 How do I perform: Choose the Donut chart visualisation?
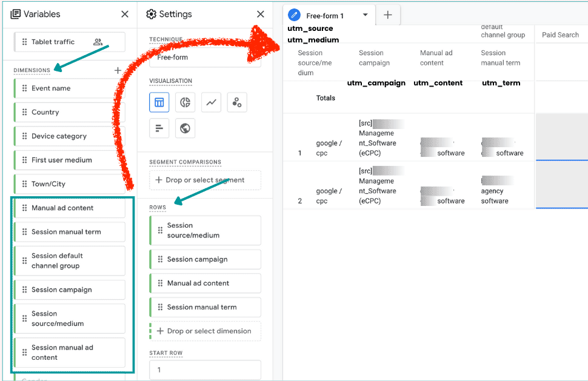tap(185, 102)
